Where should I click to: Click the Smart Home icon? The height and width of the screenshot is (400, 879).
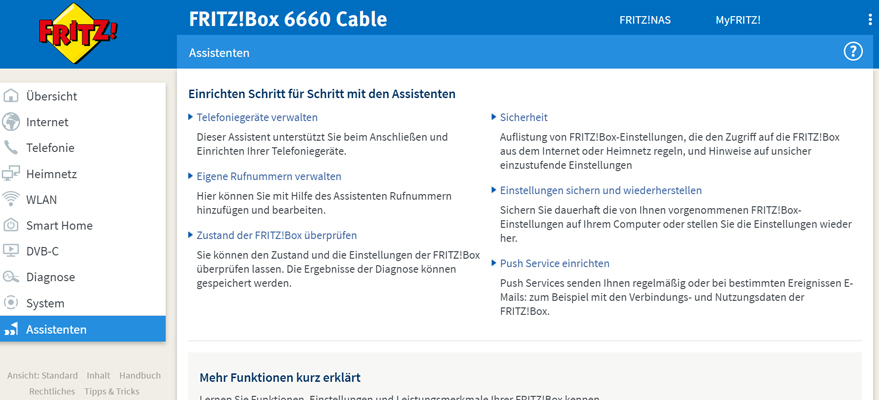[12, 225]
